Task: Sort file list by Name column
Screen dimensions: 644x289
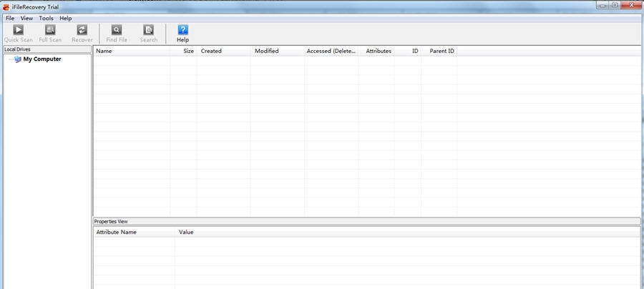Action: (x=132, y=51)
